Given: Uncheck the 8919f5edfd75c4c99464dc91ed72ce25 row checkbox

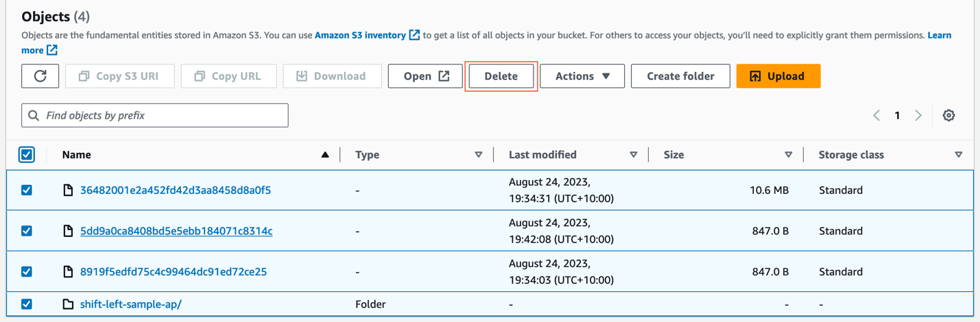Looking at the screenshot, I should pos(27,271).
